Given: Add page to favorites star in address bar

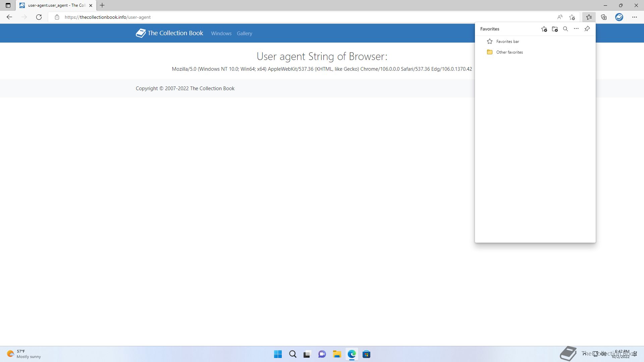Looking at the screenshot, I should click(572, 17).
